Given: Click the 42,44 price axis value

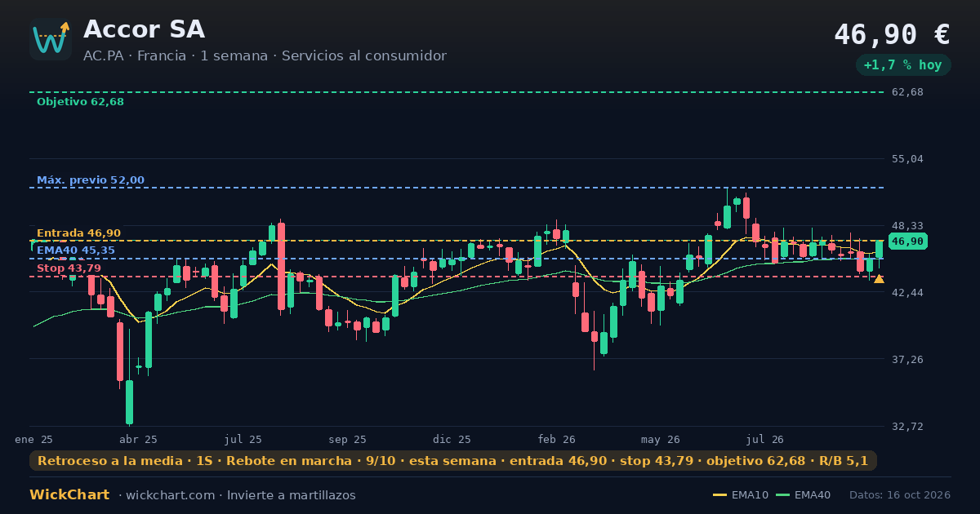Looking at the screenshot, I should click(x=907, y=293).
